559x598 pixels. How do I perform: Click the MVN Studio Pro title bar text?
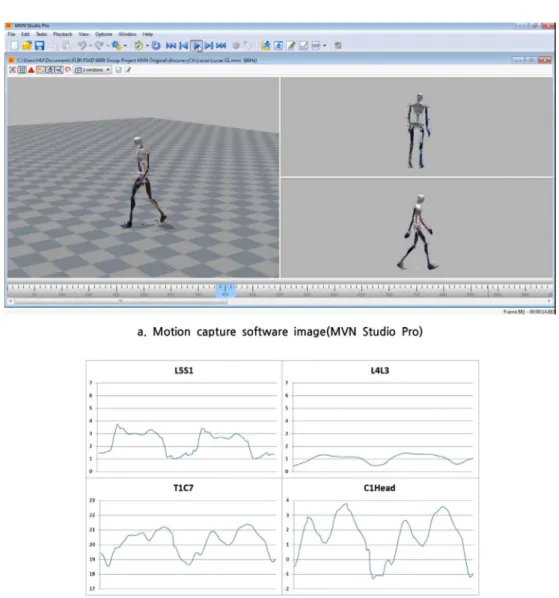(x=32, y=26)
